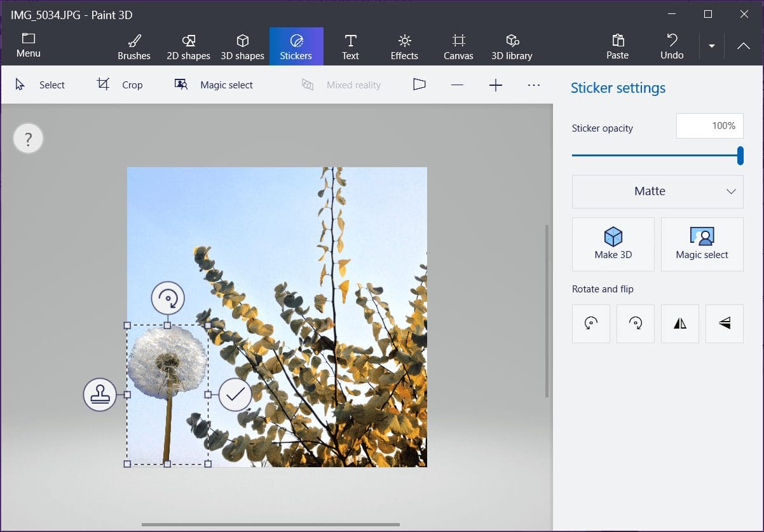This screenshot has height=532, width=764.
Task: Toggle the 3D view flag icon
Action: point(419,85)
